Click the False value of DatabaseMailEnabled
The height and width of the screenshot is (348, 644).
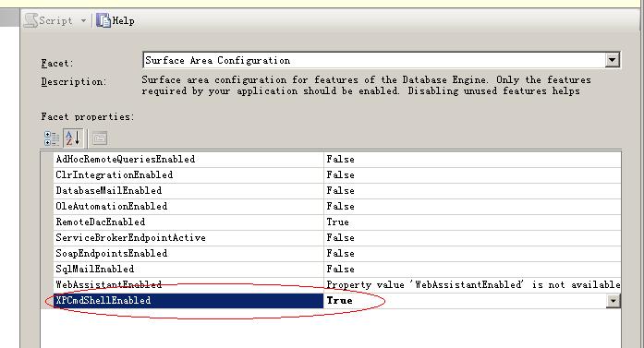341,190
